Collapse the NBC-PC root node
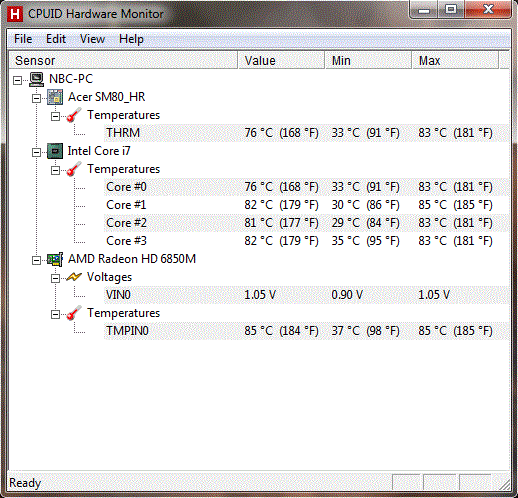The width and height of the screenshot is (518, 498). 17,80
